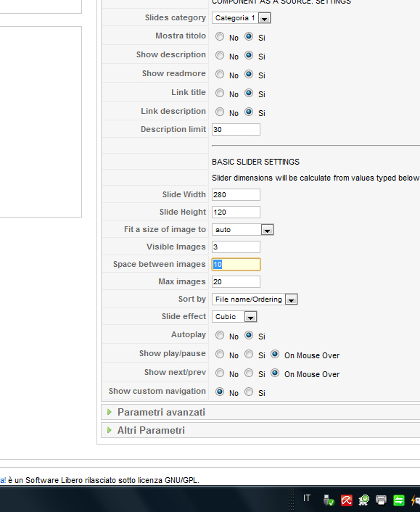Select No for Mostra titolo
The width and height of the screenshot is (420, 512).
(220, 36)
